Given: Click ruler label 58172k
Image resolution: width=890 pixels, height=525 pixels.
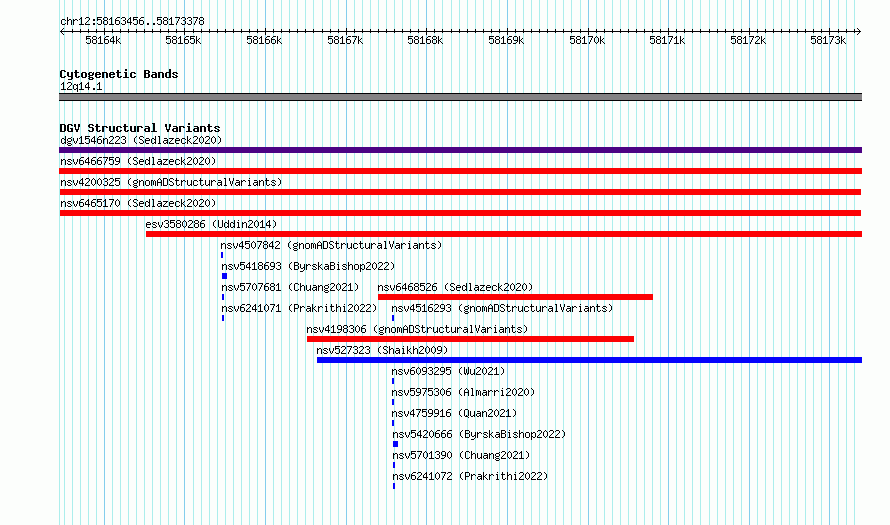Looking at the screenshot, I should (x=748, y=40).
